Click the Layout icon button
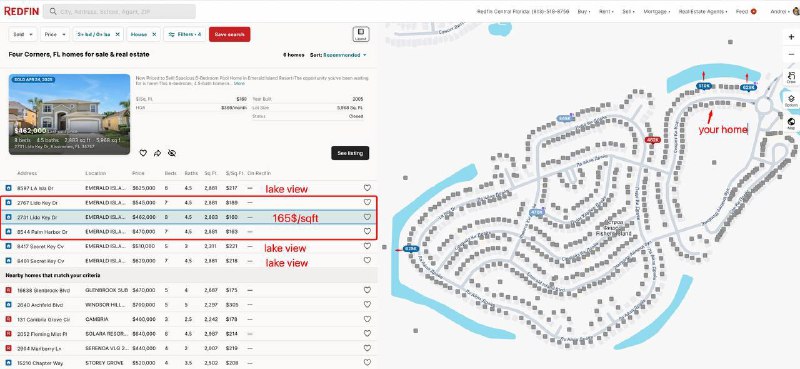This screenshot has height=369, width=800. (361, 34)
